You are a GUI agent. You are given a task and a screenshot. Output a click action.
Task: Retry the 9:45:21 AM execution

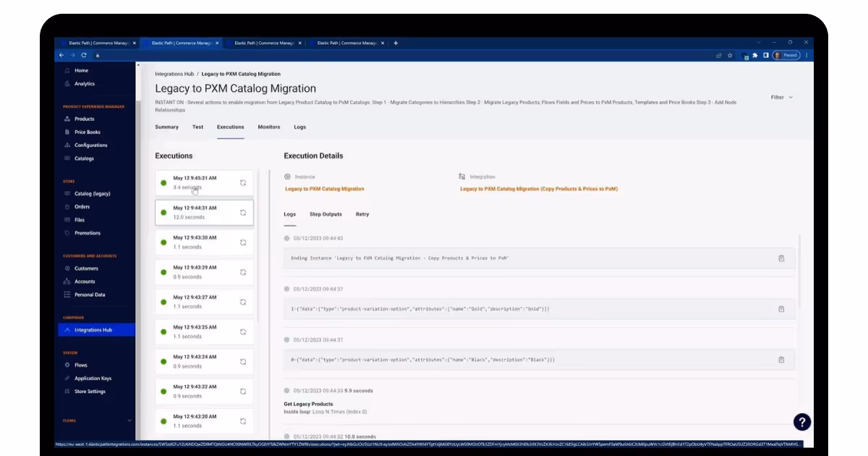click(x=243, y=182)
